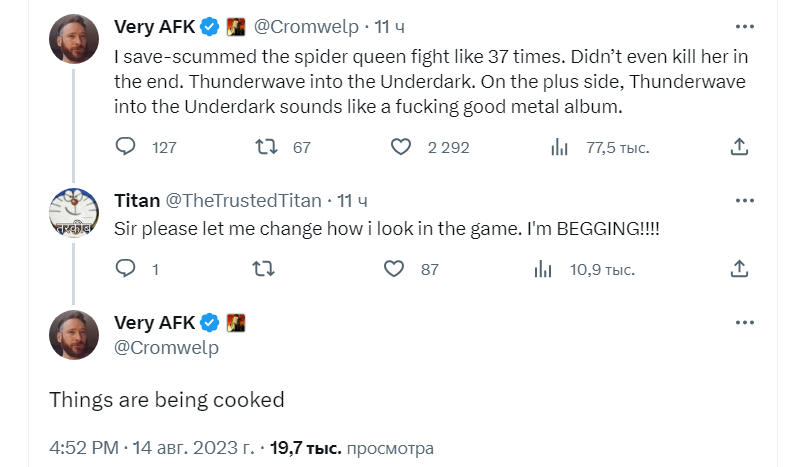Open Titan's Doraemon profile avatar

coord(74,213)
